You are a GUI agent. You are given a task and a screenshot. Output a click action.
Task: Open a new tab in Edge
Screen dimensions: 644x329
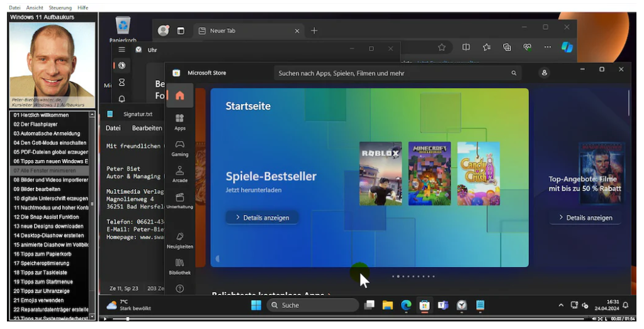pyautogui.click(x=314, y=30)
